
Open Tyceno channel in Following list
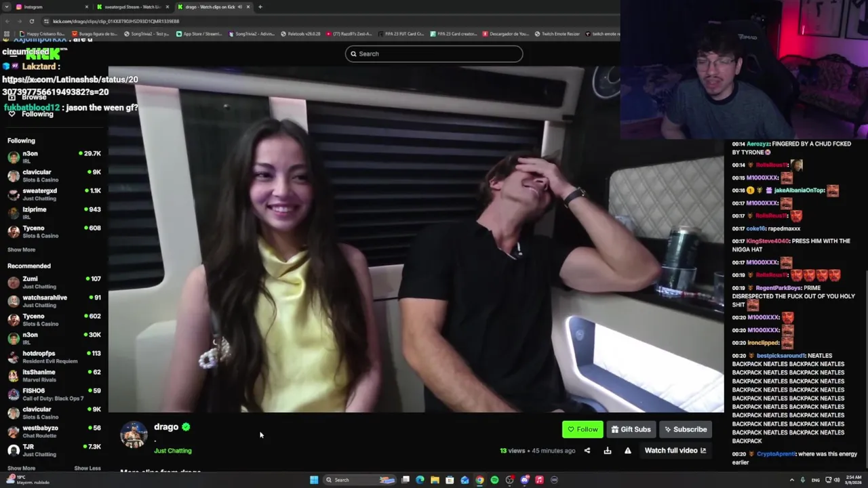click(54, 232)
